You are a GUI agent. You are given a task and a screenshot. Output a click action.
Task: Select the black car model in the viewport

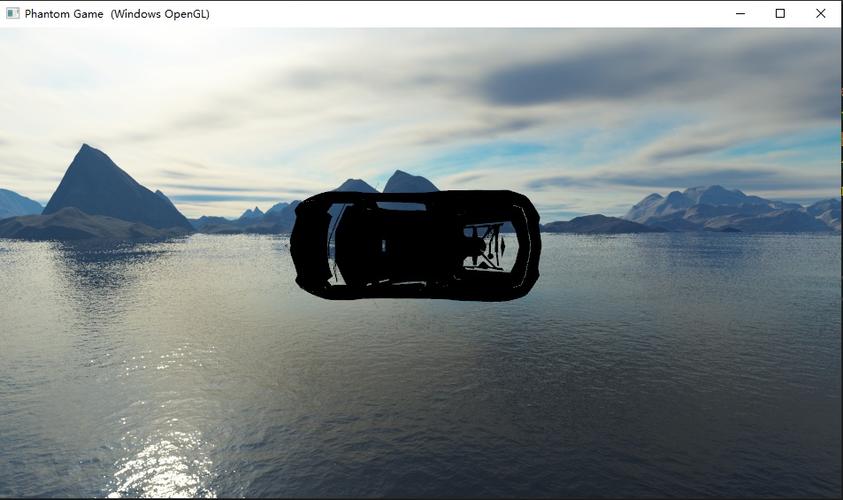tap(415, 245)
